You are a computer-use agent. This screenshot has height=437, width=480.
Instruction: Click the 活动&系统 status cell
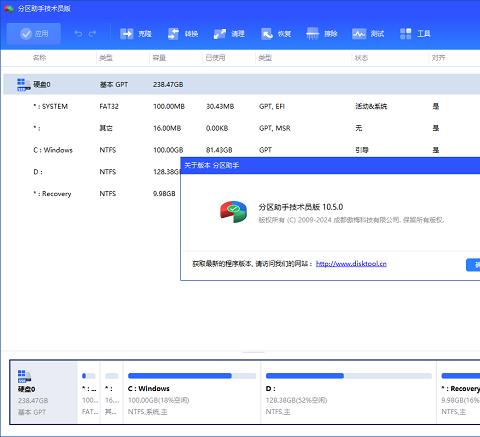point(371,106)
